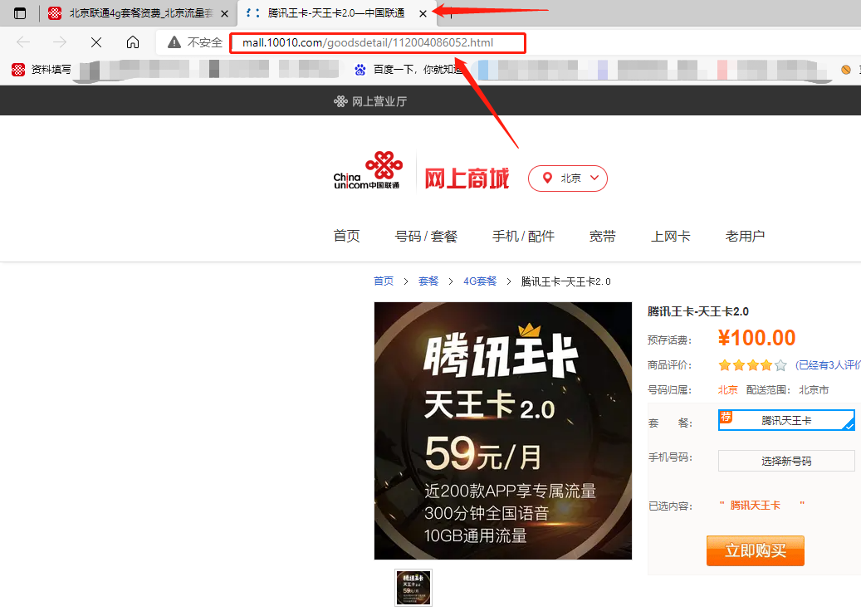Click the star rating icons
This screenshot has height=616, width=861.
pyautogui.click(x=753, y=365)
